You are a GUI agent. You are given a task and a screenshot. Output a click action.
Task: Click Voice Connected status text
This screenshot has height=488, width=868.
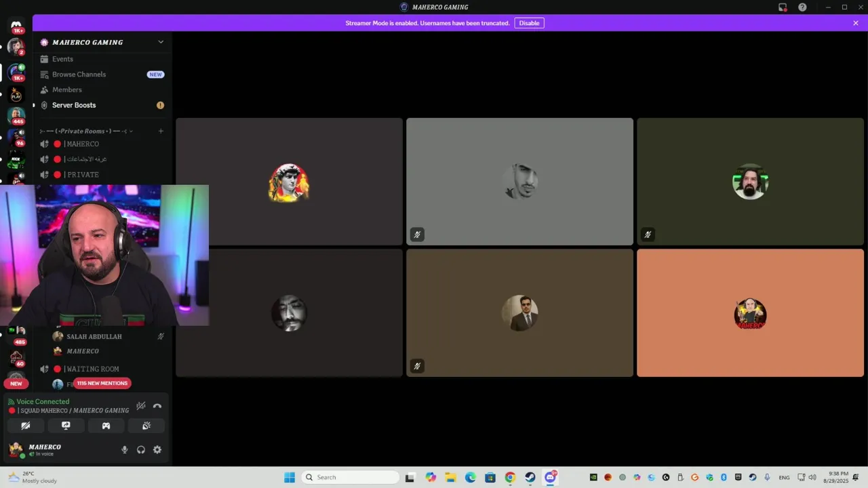coord(43,402)
